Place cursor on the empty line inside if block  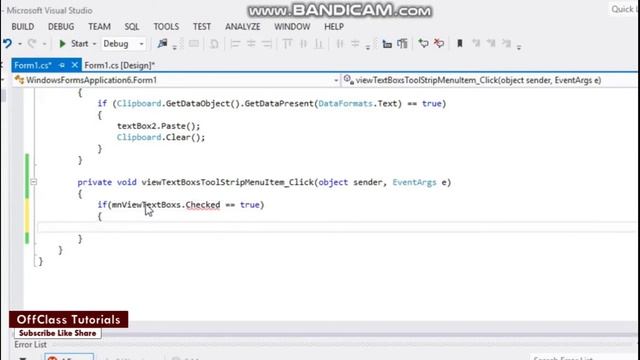(x=337, y=227)
